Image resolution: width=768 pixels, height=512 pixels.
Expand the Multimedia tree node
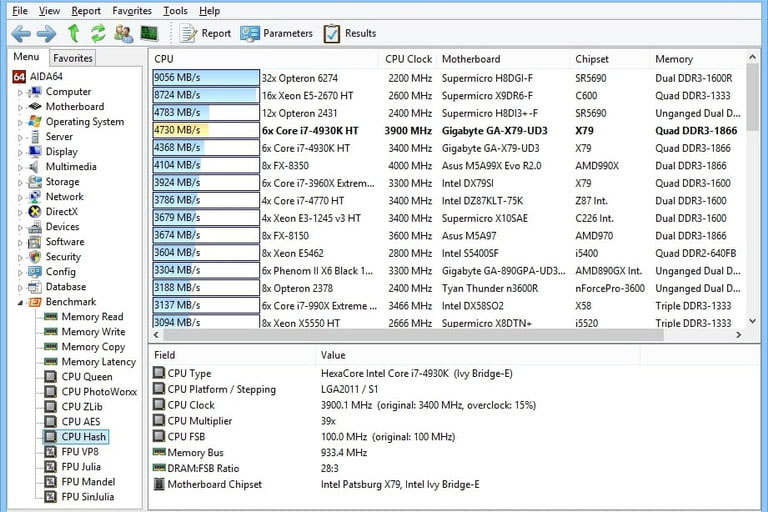pyautogui.click(x=20, y=168)
